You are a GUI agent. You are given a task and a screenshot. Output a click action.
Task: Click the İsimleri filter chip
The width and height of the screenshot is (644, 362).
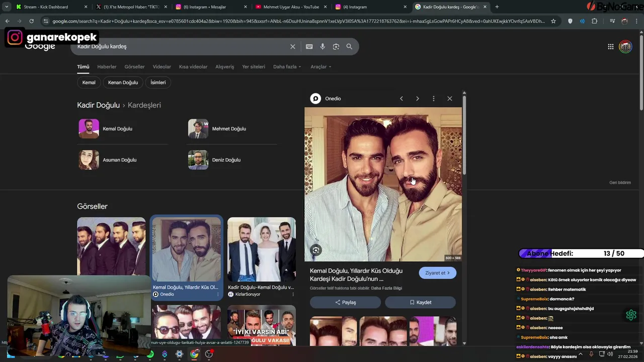coord(158,82)
